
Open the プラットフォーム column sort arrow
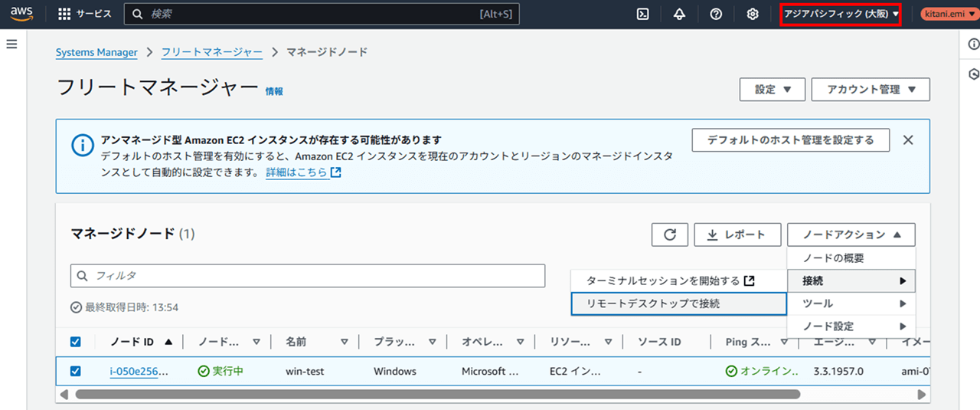pyautogui.click(x=433, y=342)
